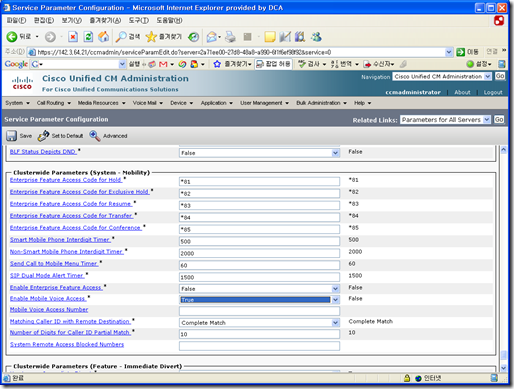
Task: Open the Enable Enterprise Feature Access dropdown
Action: point(335,289)
